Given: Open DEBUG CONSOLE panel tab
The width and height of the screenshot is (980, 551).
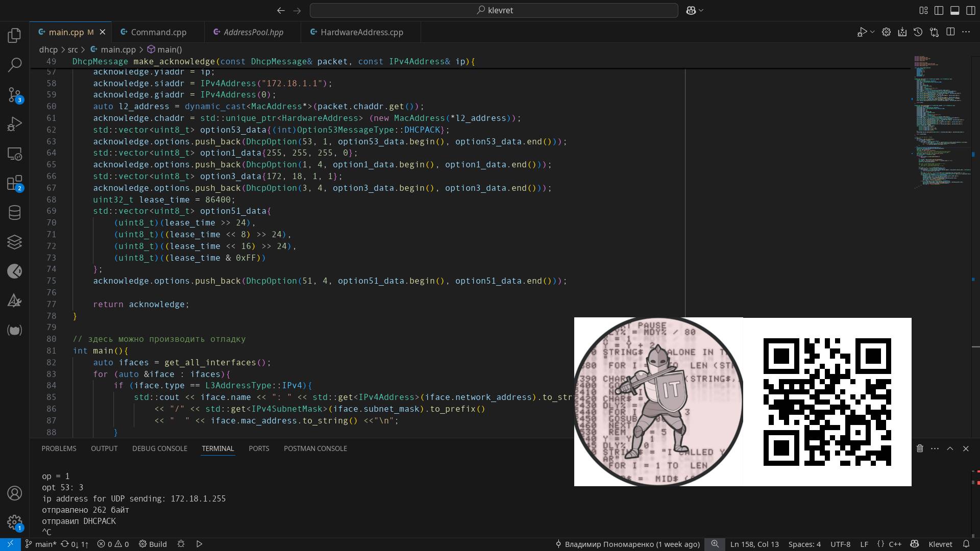Looking at the screenshot, I should pos(160,448).
